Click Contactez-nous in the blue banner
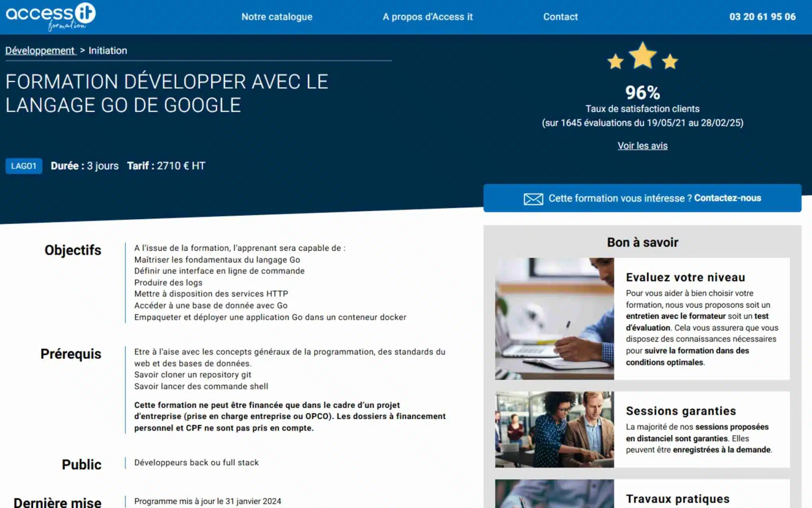The image size is (812, 508). coord(728,198)
